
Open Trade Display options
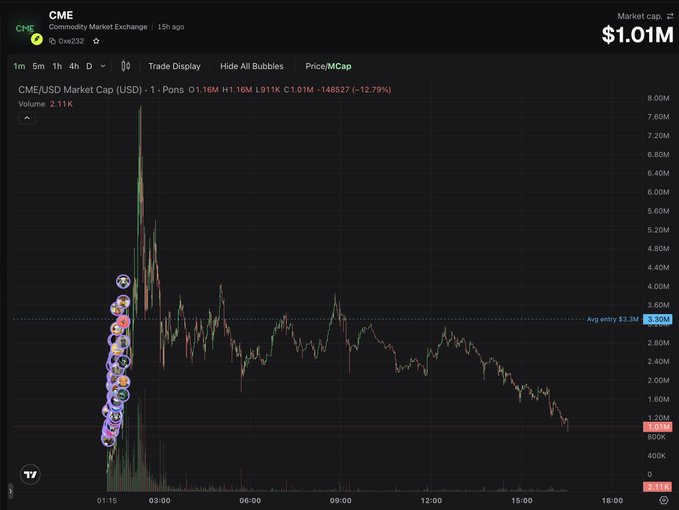[x=174, y=66]
